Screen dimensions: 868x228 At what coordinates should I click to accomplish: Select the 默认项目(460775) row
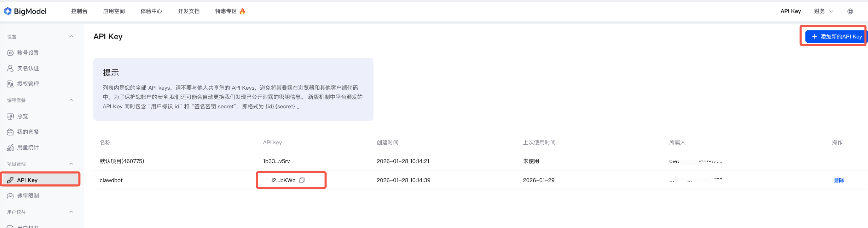pyautogui.click(x=122, y=161)
